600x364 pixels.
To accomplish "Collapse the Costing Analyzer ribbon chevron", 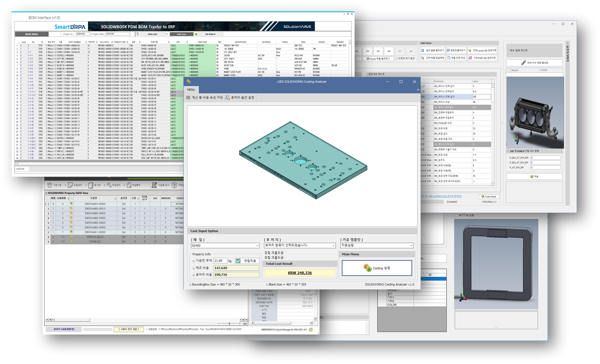I will 417,90.
